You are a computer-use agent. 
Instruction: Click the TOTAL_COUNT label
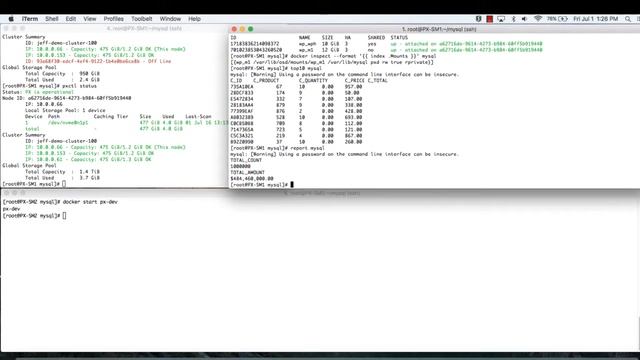pos(246,160)
